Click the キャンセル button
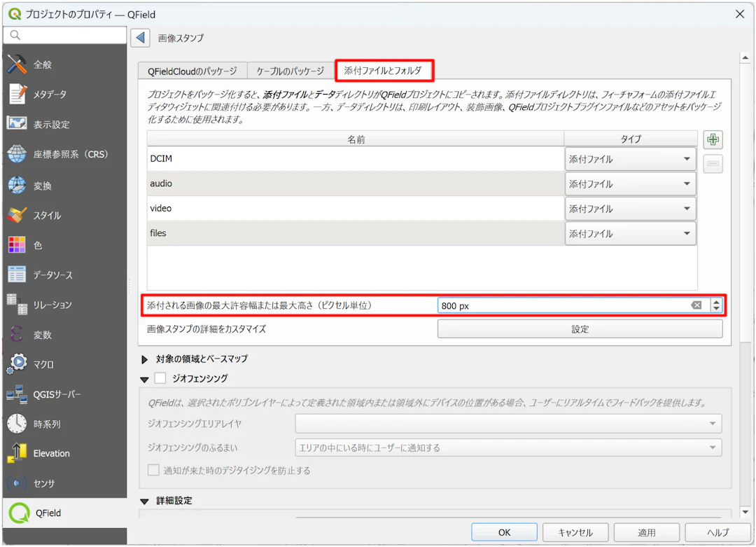This screenshot has width=756, height=547. [575, 532]
